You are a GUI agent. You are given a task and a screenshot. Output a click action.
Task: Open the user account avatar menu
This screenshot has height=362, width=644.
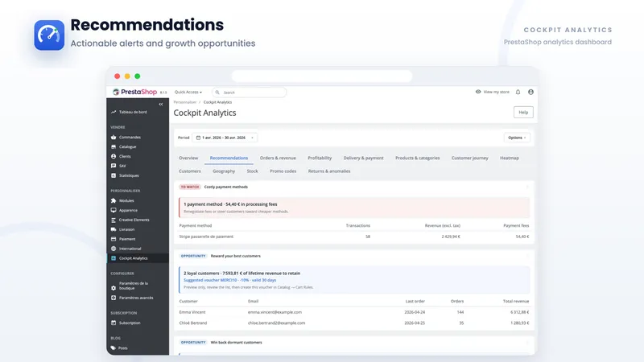point(530,92)
